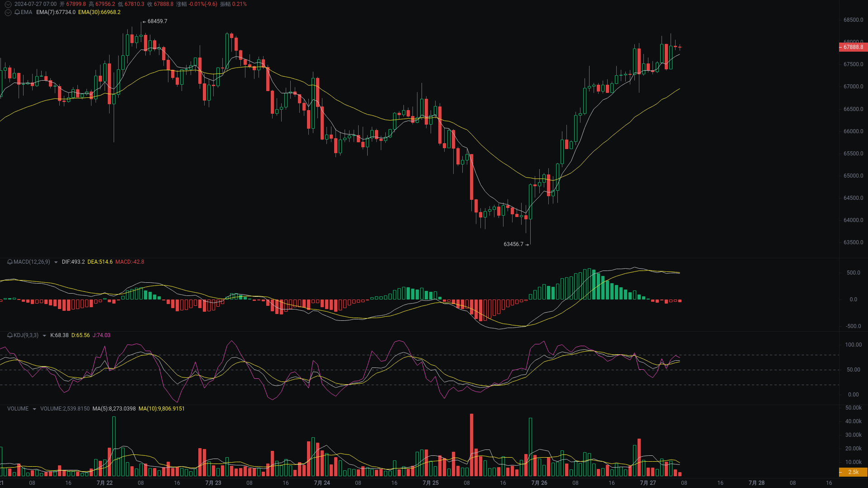Click the MACD alert bell icon
The width and height of the screenshot is (868, 488).
tap(9, 262)
